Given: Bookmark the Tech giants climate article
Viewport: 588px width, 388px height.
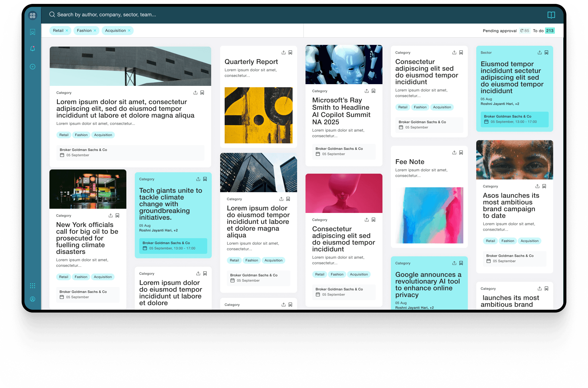Looking at the screenshot, I should point(205,179).
